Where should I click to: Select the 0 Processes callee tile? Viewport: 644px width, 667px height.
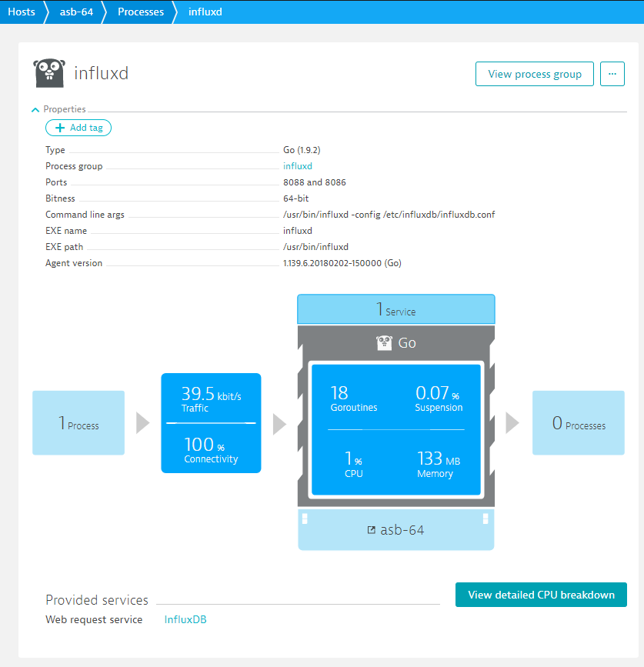(x=579, y=423)
